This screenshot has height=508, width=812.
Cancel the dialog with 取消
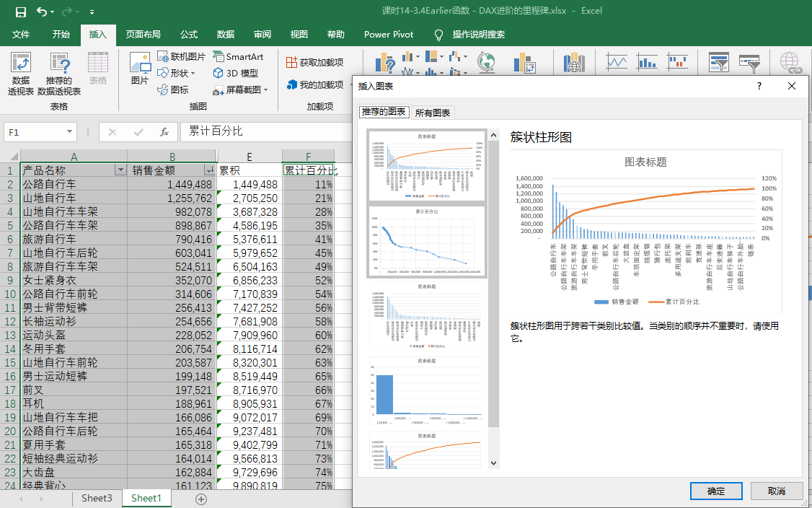pos(777,491)
